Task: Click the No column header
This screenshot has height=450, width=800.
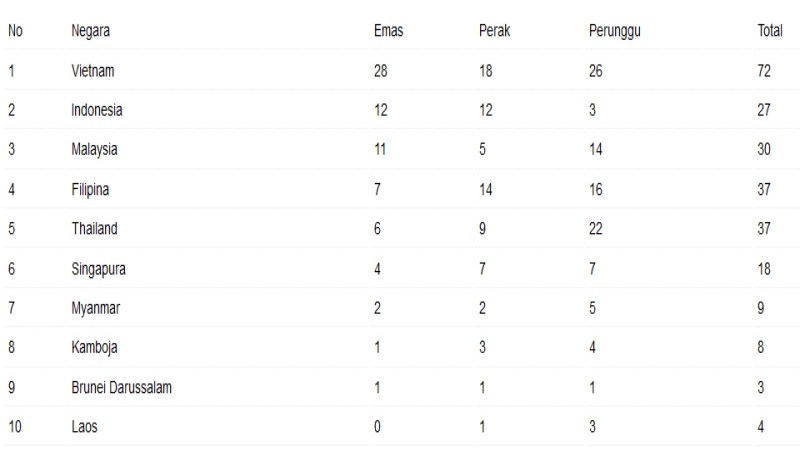Action: 15,31
